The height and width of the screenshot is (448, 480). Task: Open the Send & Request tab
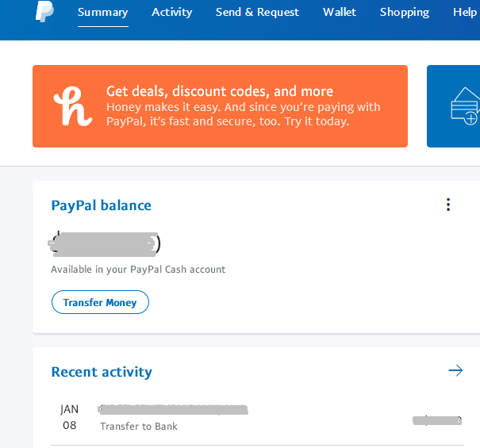[257, 12]
